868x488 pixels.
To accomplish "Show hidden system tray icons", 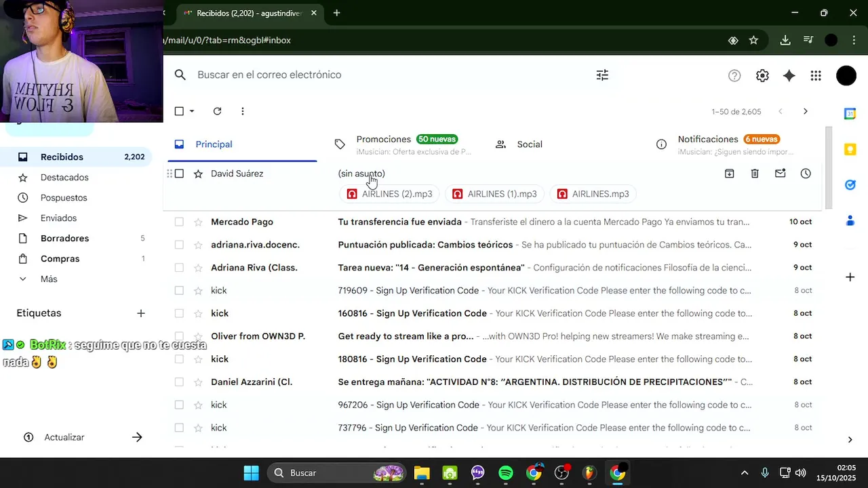I will (x=745, y=473).
